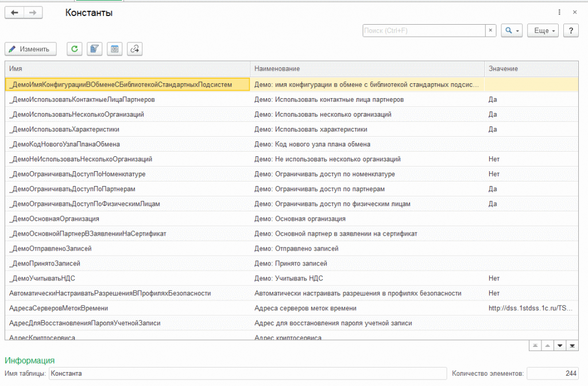Expand the Еще menu

pyautogui.click(x=543, y=30)
